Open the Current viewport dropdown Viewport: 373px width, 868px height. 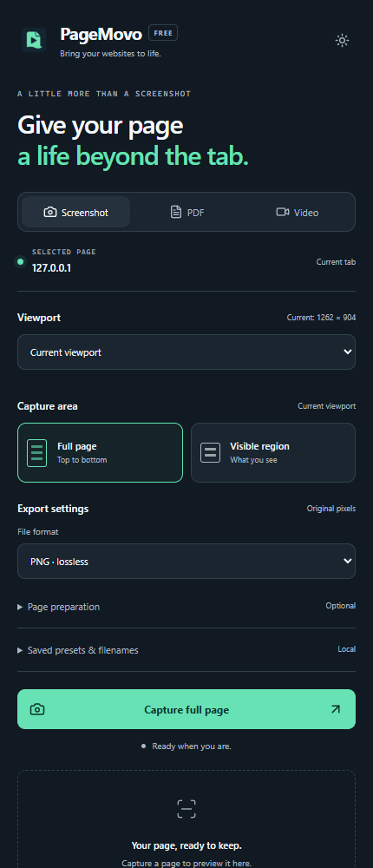pyautogui.click(x=186, y=352)
